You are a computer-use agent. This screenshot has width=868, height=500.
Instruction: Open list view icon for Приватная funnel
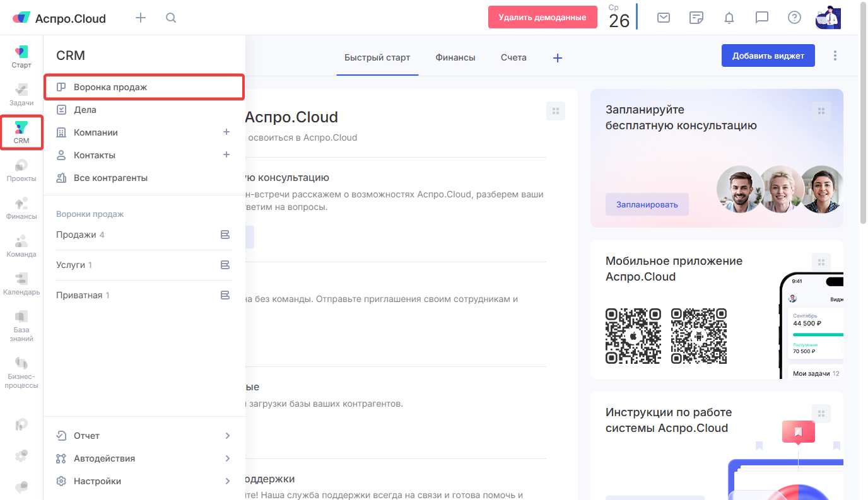(x=225, y=295)
